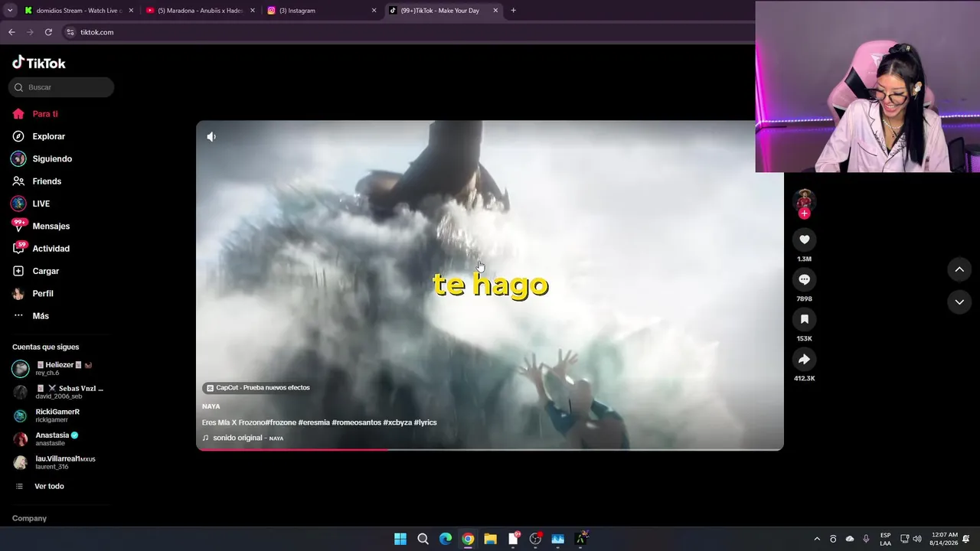This screenshot has width=980, height=551.
Task: Open the NAYA username on the video
Action: [x=211, y=406]
